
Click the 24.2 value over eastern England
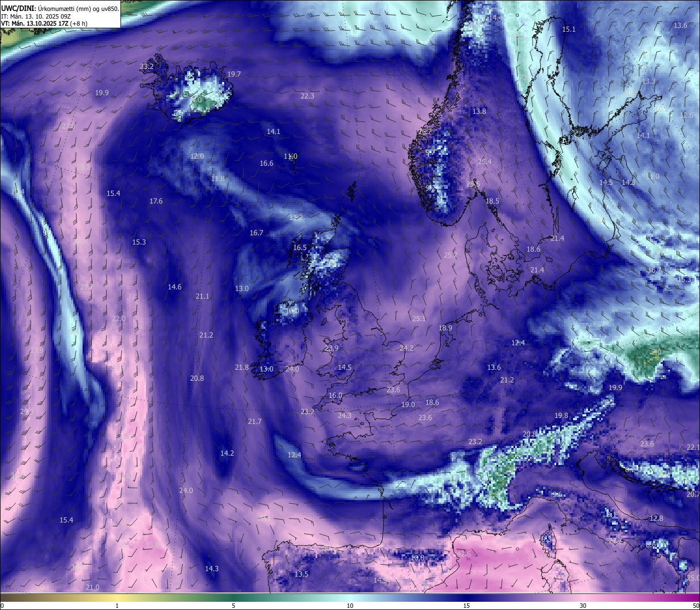coord(406,348)
